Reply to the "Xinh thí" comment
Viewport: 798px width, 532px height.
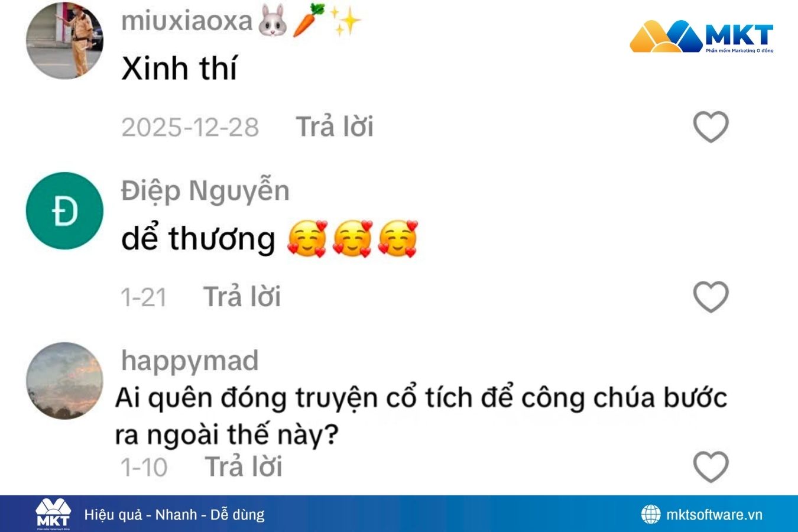point(335,127)
